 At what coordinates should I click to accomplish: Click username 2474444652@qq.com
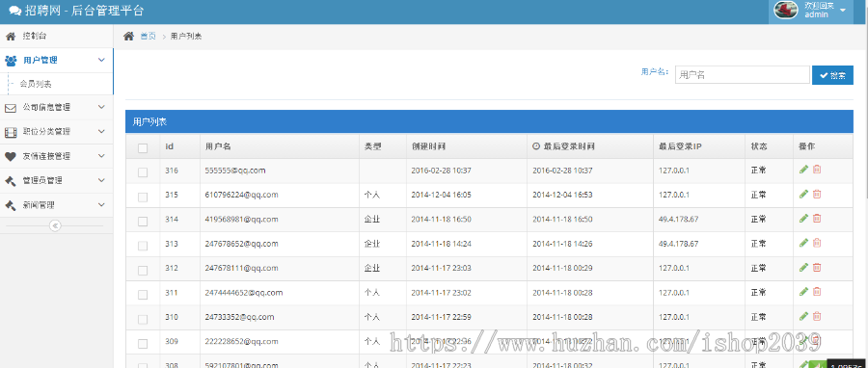click(x=244, y=292)
